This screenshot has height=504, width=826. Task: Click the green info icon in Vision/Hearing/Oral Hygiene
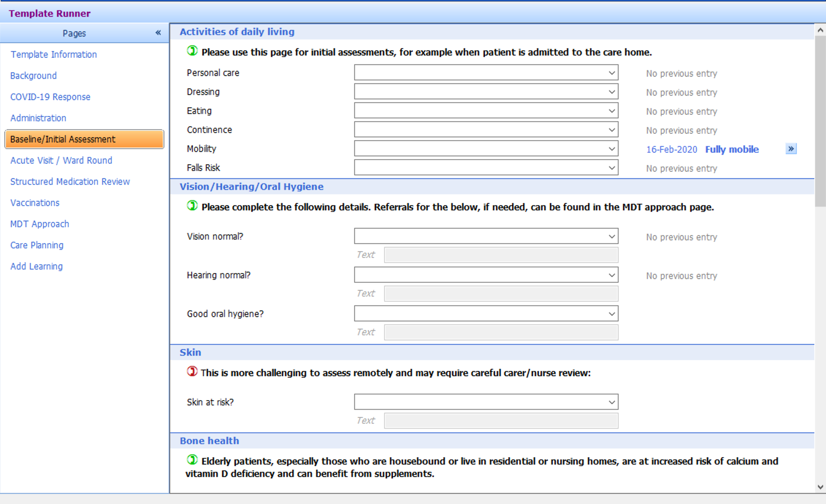(192, 206)
